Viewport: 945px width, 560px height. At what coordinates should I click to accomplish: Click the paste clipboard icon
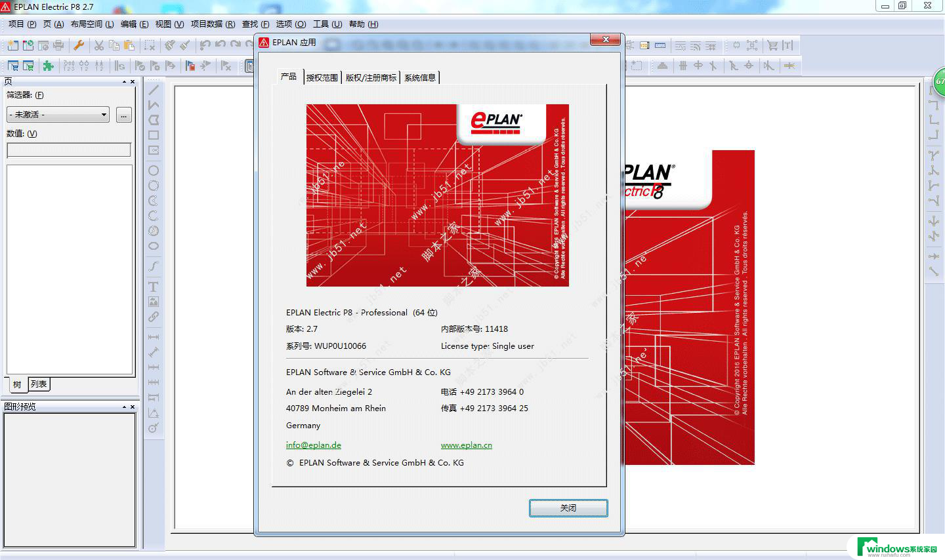[x=129, y=45]
